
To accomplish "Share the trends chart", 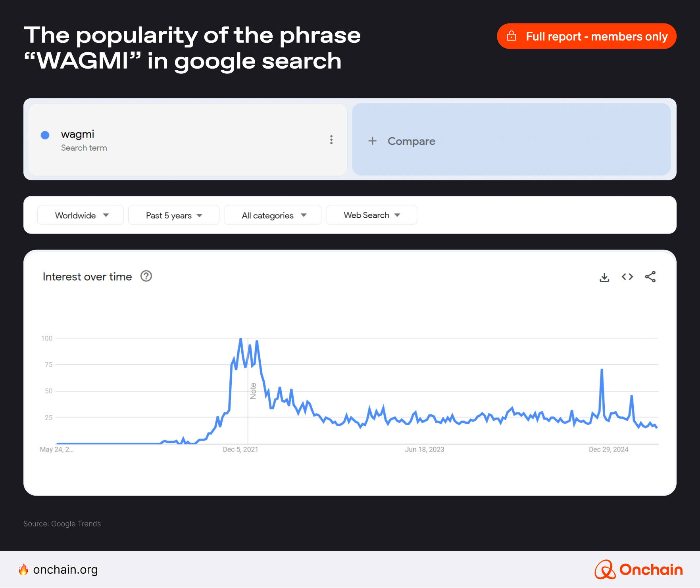I will pyautogui.click(x=650, y=277).
